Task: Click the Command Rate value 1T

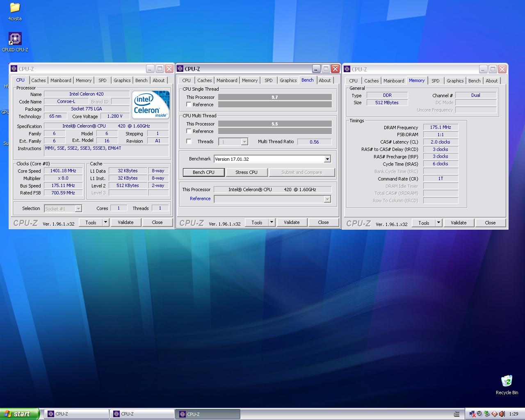Action: pyautogui.click(x=441, y=178)
